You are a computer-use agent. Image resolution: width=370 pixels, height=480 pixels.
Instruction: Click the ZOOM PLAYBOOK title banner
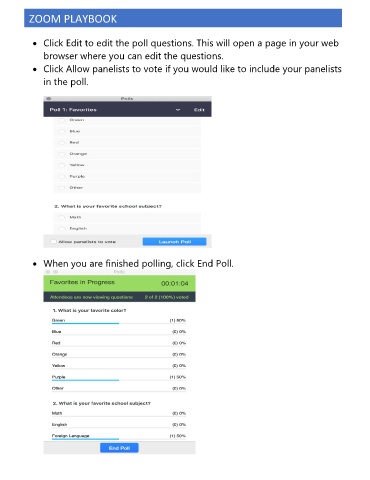click(183, 18)
